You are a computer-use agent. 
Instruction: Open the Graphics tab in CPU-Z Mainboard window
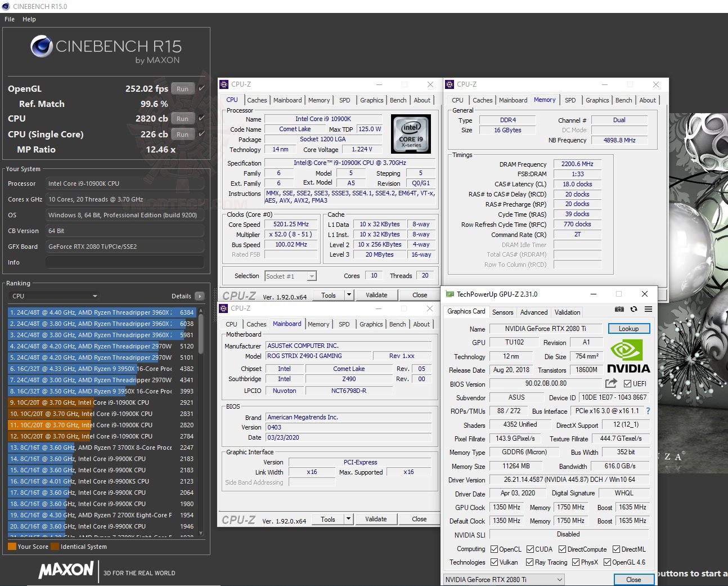pyautogui.click(x=371, y=324)
